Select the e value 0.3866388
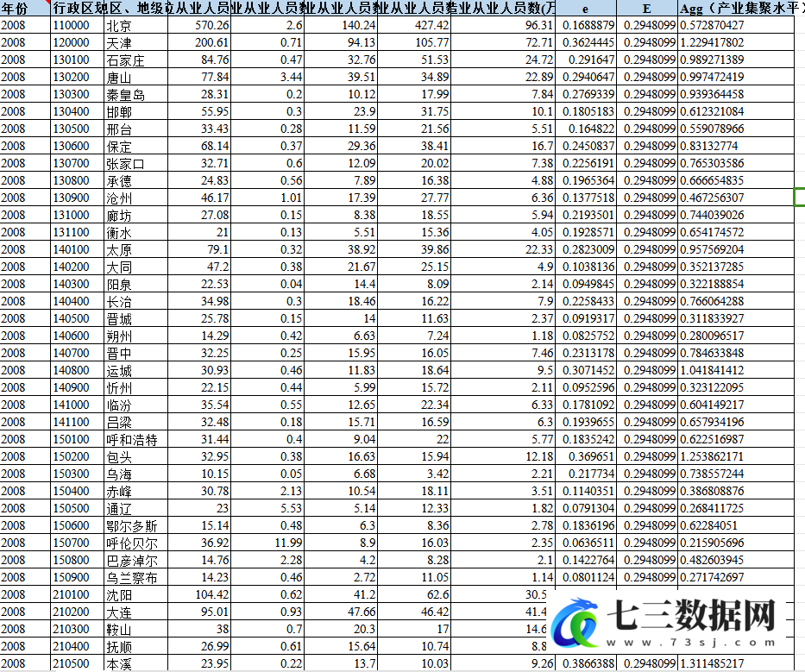The image size is (805, 672). coord(586,663)
